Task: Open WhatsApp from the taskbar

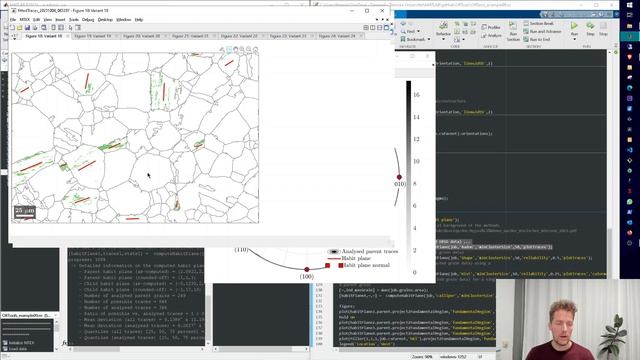Action: pos(630,202)
